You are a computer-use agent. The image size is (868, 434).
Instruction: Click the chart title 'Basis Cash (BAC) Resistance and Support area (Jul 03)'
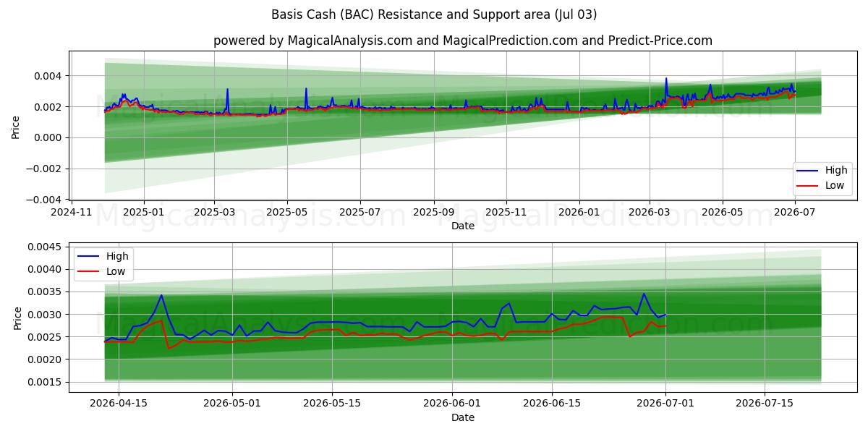[x=434, y=14]
